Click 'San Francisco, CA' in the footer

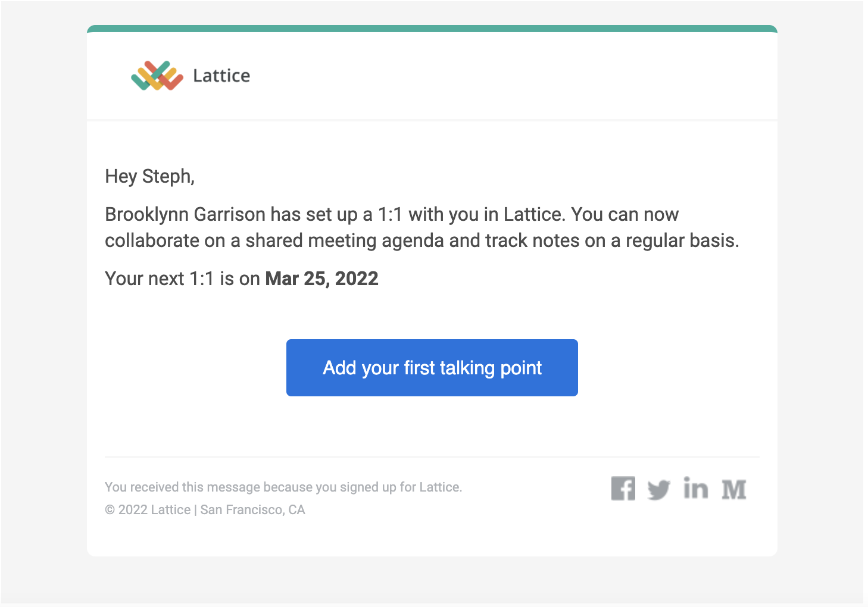pos(252,509)
